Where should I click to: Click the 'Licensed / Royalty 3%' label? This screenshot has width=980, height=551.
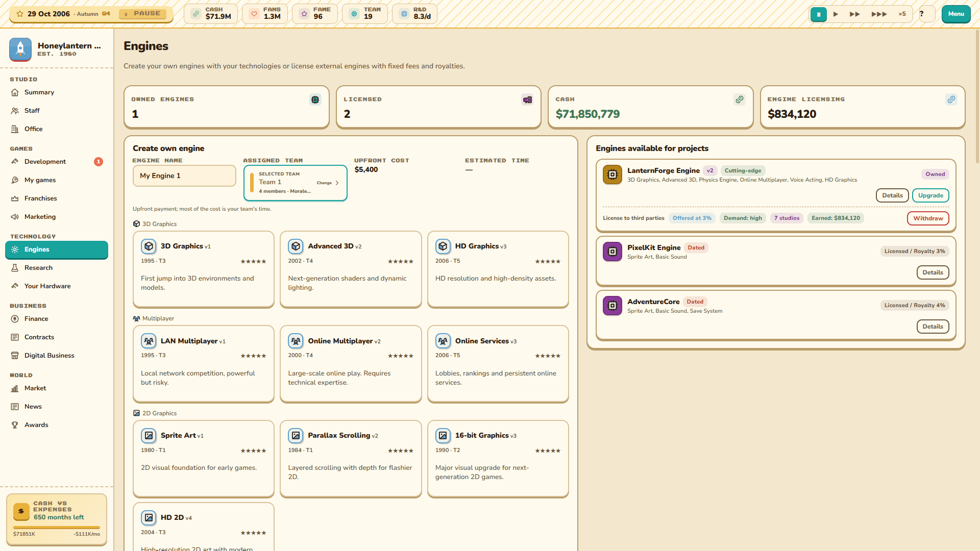[915, 252]
